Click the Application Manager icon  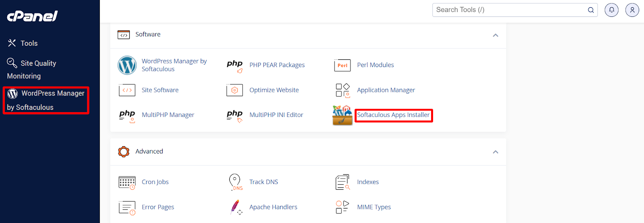(343, 90)
